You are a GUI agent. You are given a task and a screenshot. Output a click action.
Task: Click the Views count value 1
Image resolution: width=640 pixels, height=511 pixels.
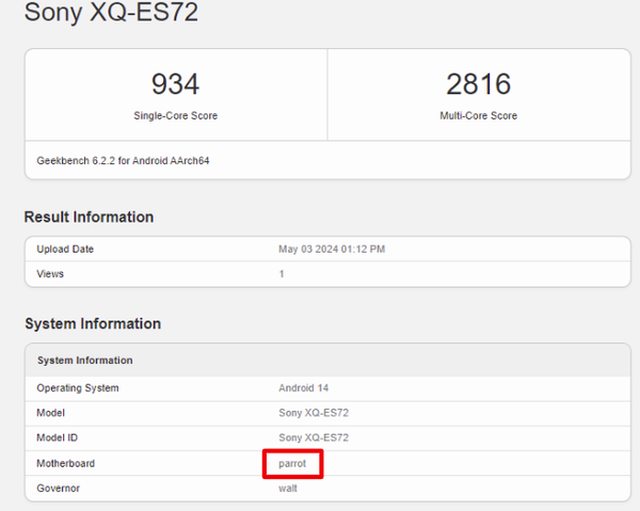pos(282,273)
